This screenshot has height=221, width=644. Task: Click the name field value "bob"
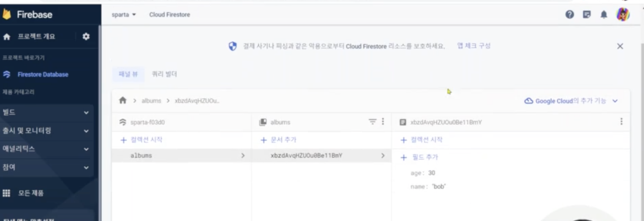[x=439, y=187]
